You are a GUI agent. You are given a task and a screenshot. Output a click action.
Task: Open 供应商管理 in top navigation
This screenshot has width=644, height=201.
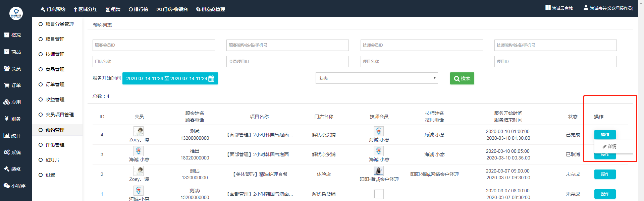click(211, 9)
